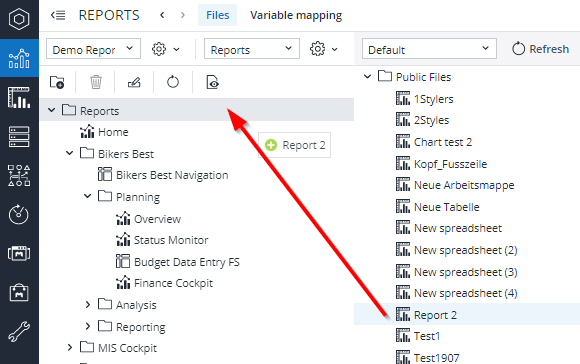
Task: Go back with the left arrow
Action: [162, 15]
